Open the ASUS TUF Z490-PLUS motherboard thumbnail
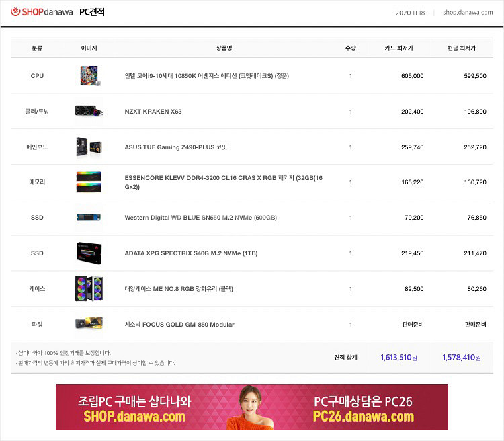This screenshot has width=504, height=441. pos(89,147)
